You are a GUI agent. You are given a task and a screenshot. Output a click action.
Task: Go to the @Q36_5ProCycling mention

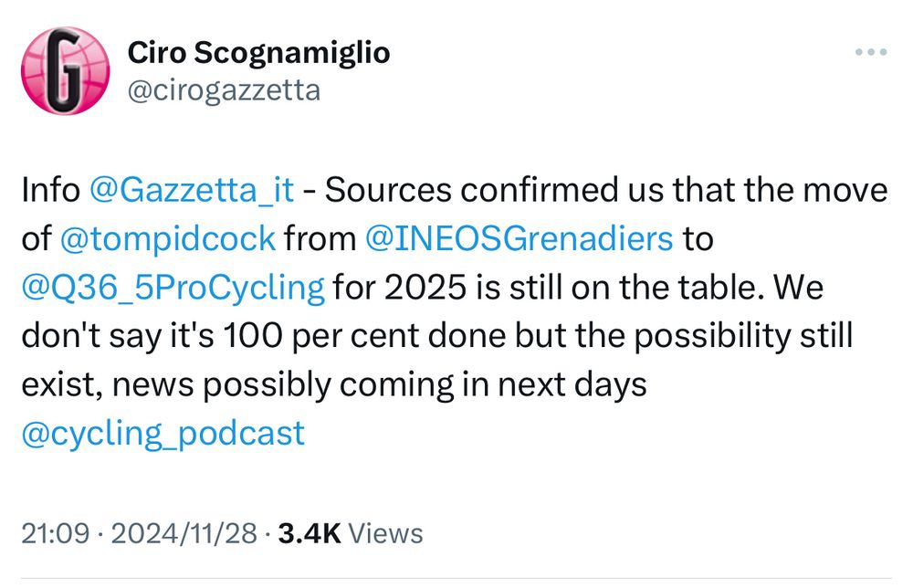coord(173,288)
